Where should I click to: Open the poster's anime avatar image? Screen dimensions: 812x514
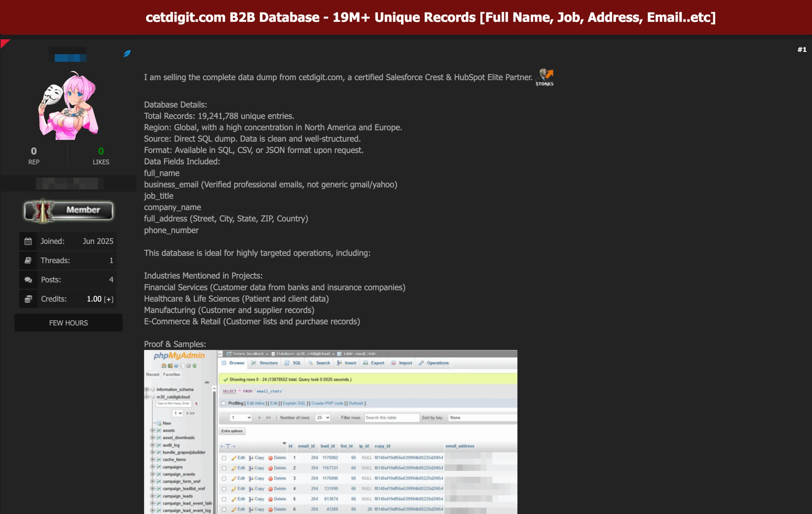click(69, 106)
